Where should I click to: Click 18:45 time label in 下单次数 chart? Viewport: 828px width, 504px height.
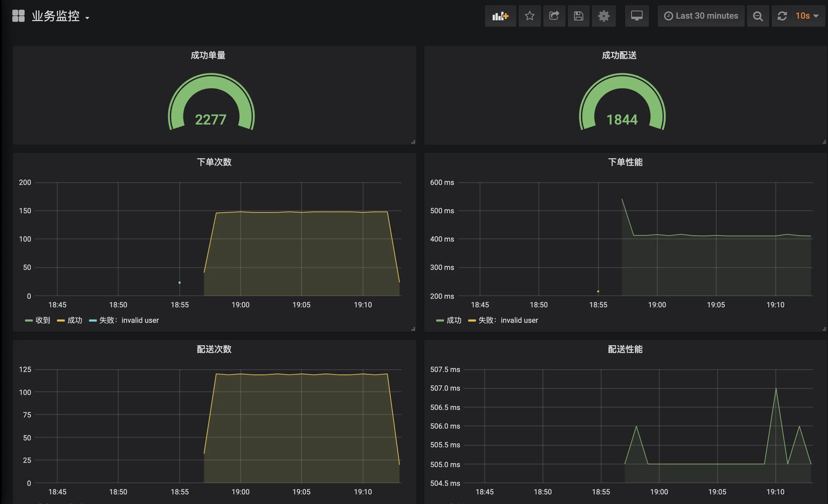pos(57,305)
